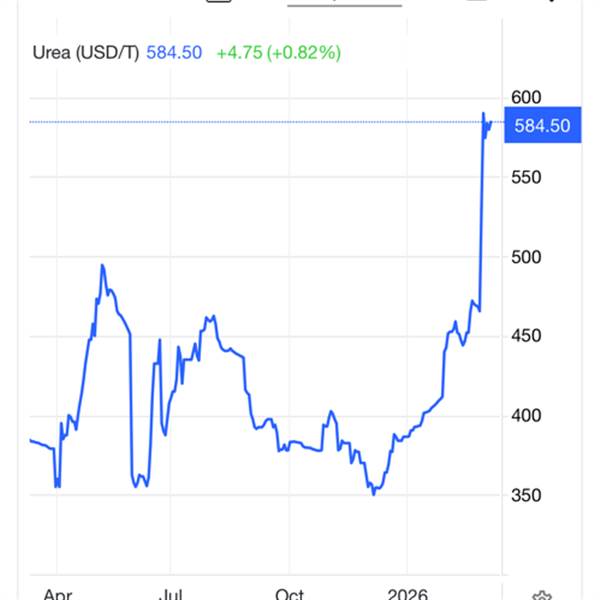Click the 350 price axis label
Image resolution: width=600 pixels, height=600 pixels.
click(526, 496)
